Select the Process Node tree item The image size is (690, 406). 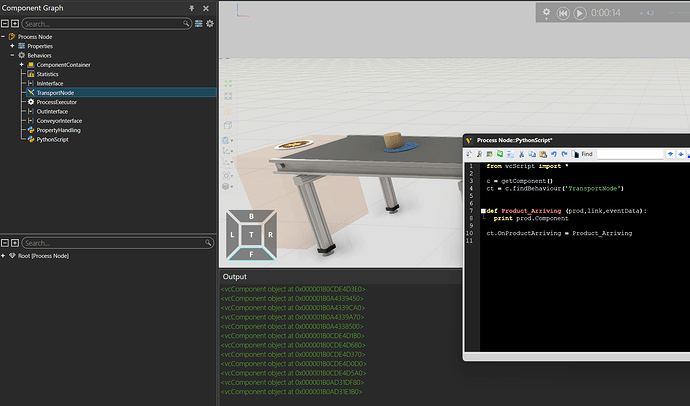pos(35,37)
